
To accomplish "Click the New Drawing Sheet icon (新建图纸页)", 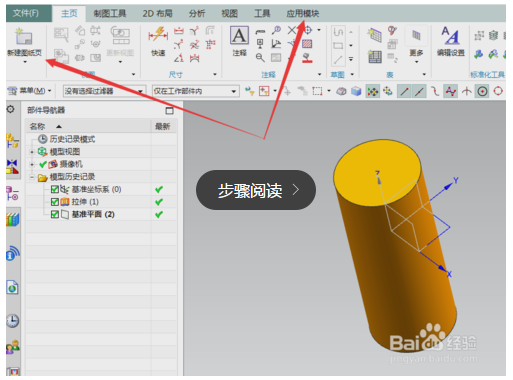I will (x=24, y=38).
